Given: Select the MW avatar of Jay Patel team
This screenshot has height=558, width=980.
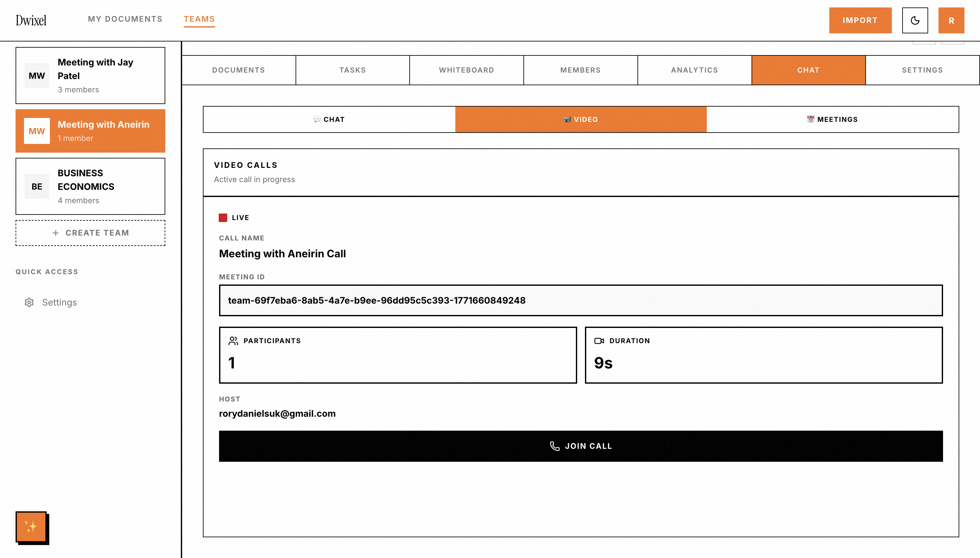Looking at the screenshot, I should (37, 76).
